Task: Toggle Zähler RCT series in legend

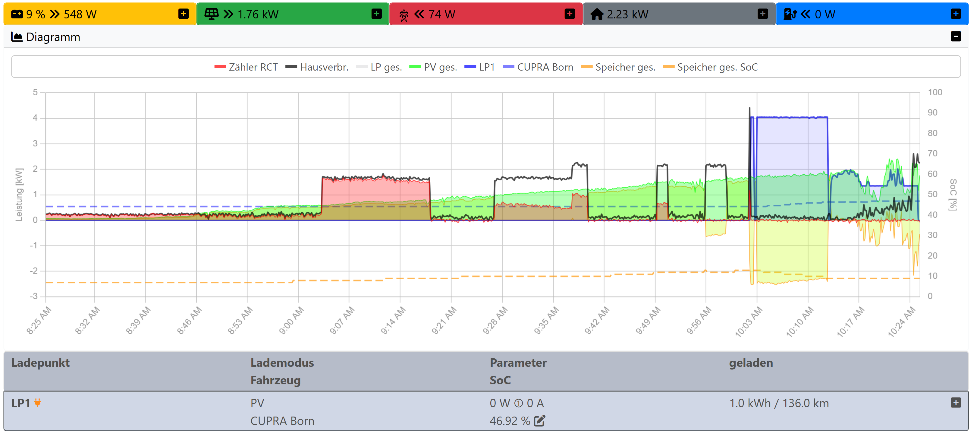Action: [246, 67]
